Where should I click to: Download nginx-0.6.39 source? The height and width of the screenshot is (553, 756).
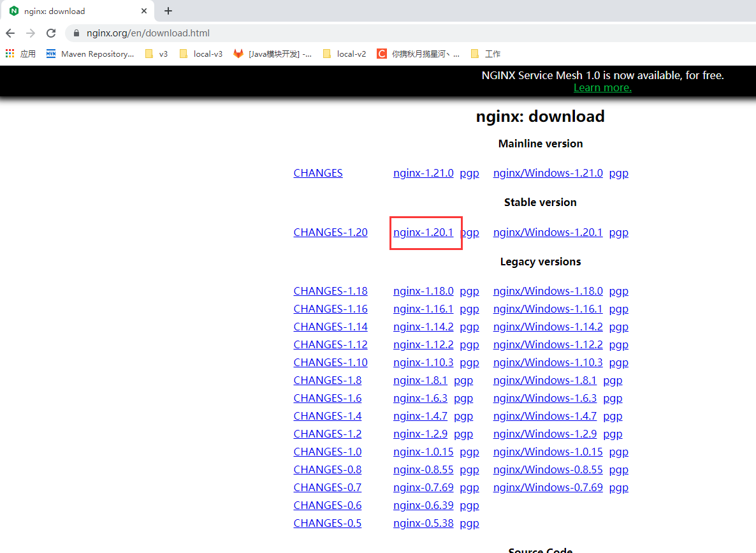[423, 506]
